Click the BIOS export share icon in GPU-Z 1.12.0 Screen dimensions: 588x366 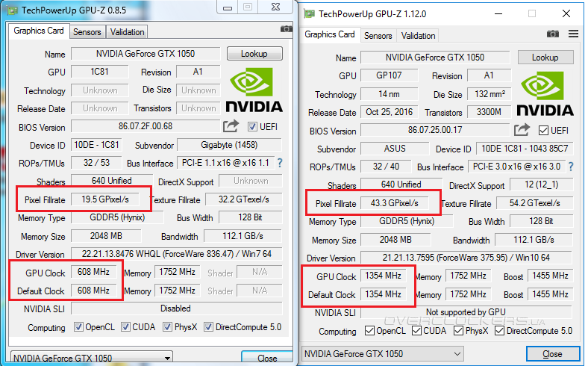pos(522,130)
